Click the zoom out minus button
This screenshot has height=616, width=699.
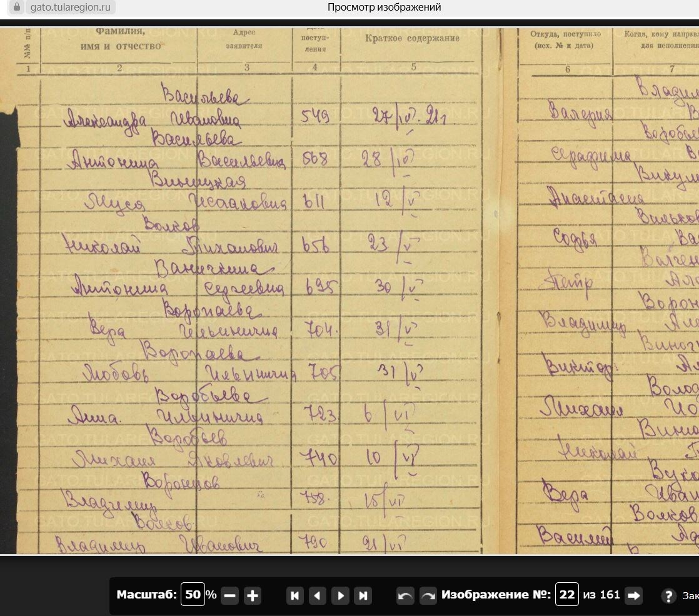pyautogui.click(x=229, y=595)
